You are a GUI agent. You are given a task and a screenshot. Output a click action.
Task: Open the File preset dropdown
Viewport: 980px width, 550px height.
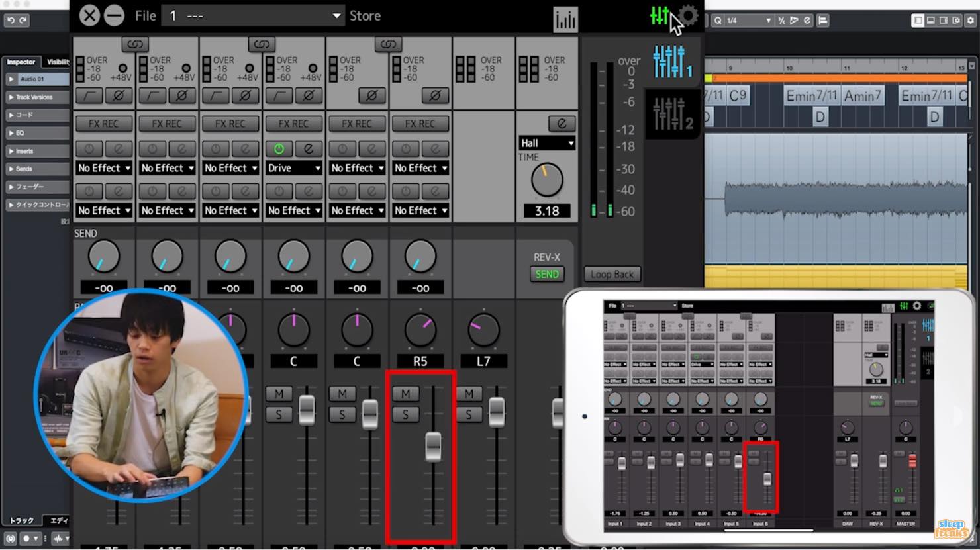pos(254,15)
